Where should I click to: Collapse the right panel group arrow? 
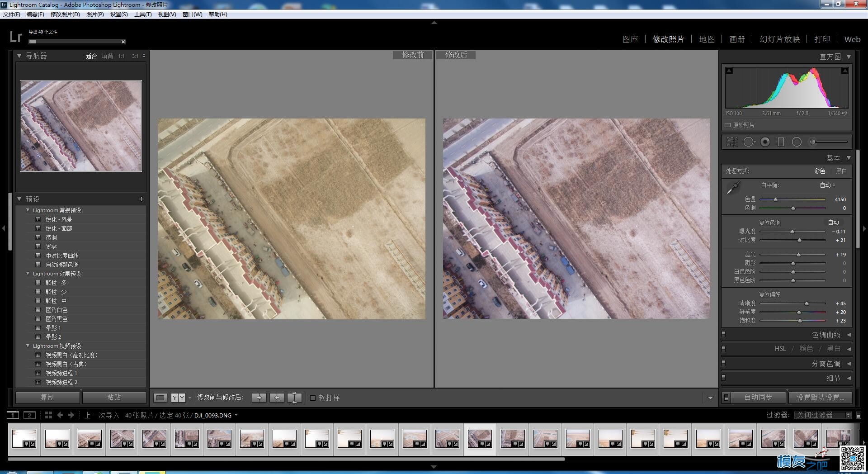pyautogui.click(x=865, y=228)
